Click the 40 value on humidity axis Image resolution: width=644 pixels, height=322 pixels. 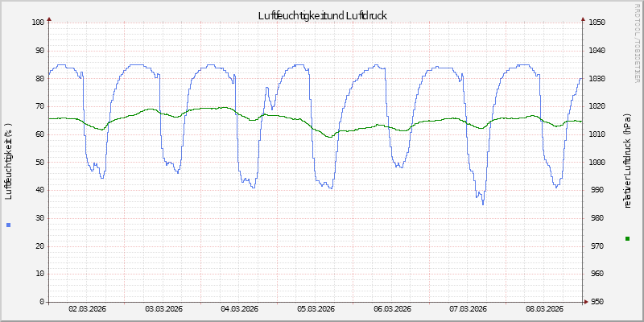(39, 190)
